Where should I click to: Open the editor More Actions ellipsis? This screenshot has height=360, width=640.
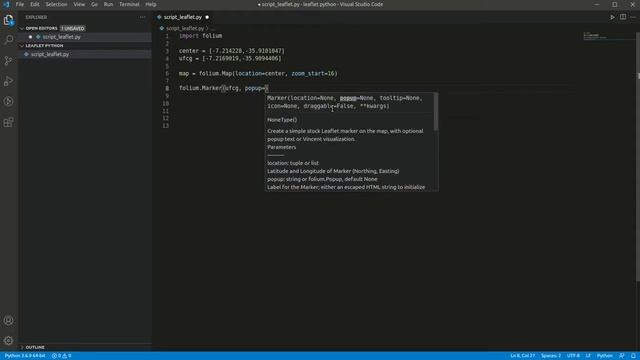[633, 17]
